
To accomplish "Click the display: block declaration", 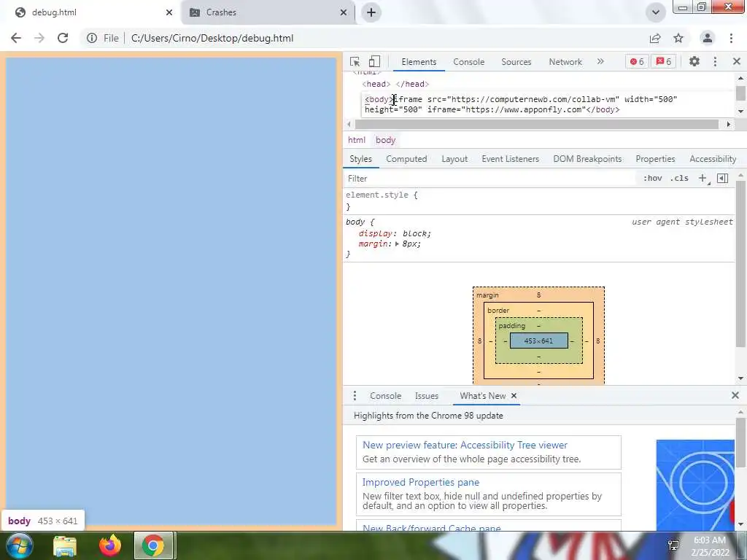I will pyautogui.click(x=395, y=234).
